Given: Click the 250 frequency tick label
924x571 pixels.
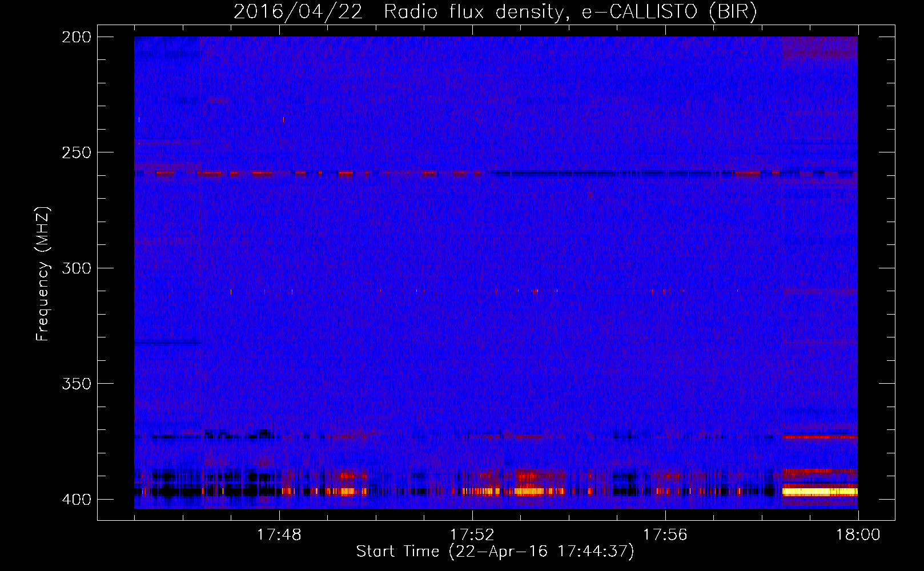Looking at the screenshot, I should pos(76,152).
